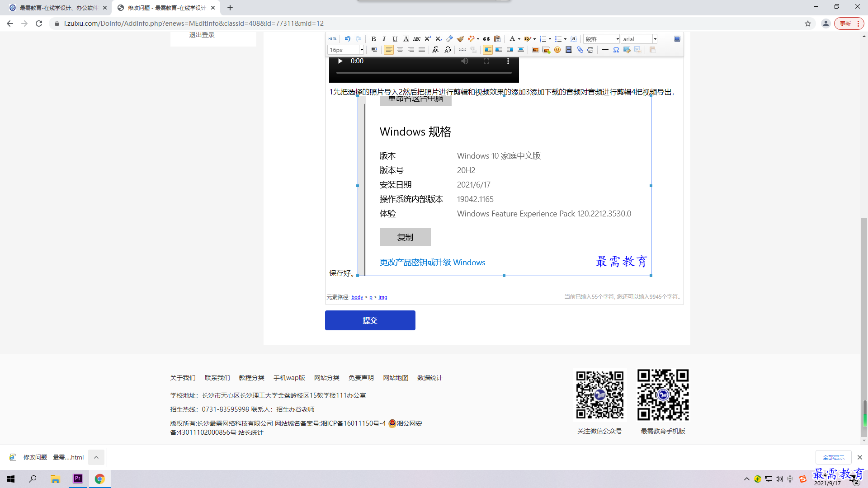Select the Windows 规格 image in editor
This screenshot has height=488, width=868.
pyautogui.click(x=504, y=186)
